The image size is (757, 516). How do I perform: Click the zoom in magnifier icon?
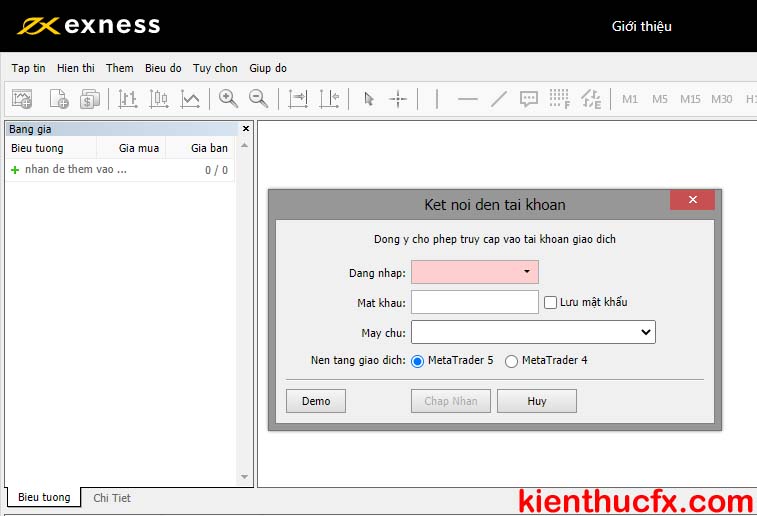click(228, 99)
